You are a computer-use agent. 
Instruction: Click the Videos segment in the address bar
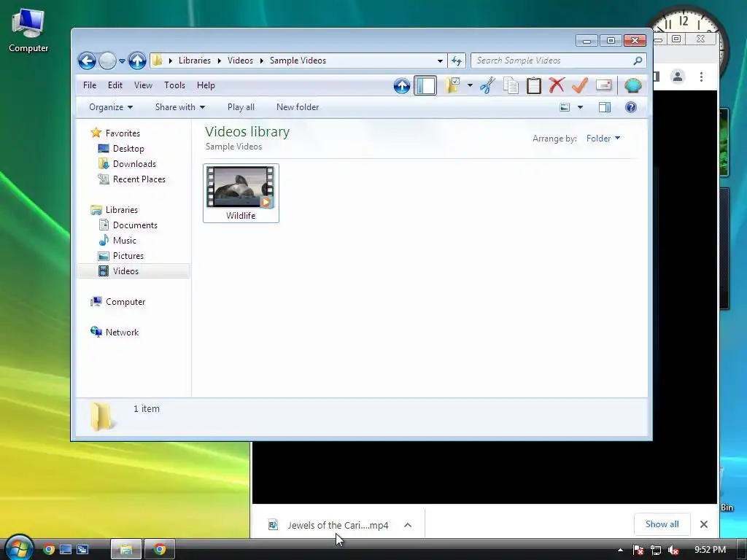click(240, 61)
